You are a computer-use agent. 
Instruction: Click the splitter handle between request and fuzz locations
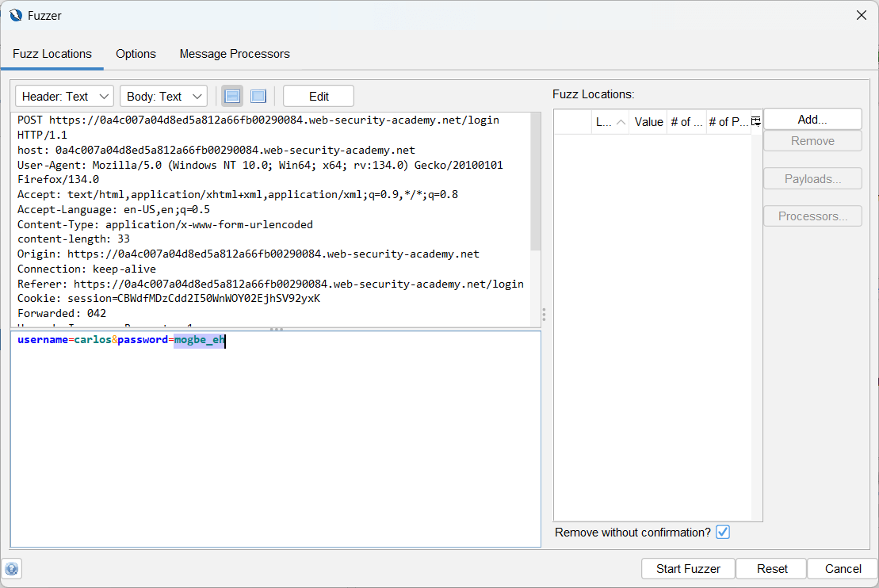[x=544, y=315]
